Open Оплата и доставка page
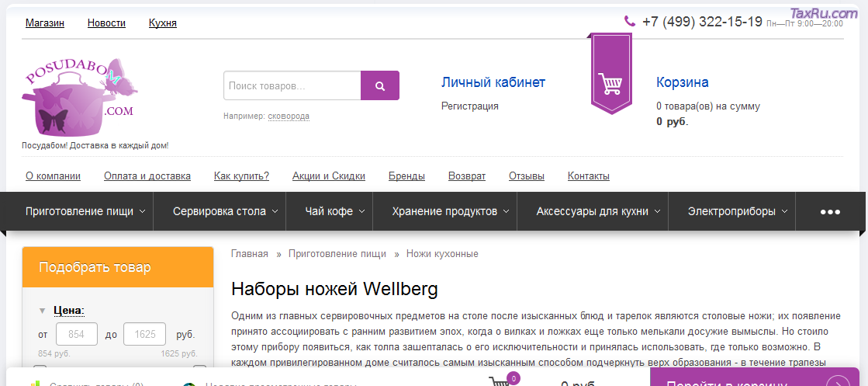Viewport: 868px width, 386px height. pos(147,176)
